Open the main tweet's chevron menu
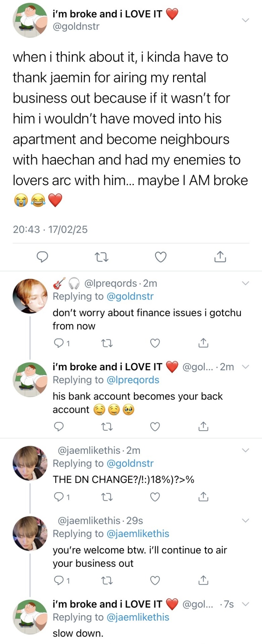This screenshot has width=262, height=644. pos(246,20)
